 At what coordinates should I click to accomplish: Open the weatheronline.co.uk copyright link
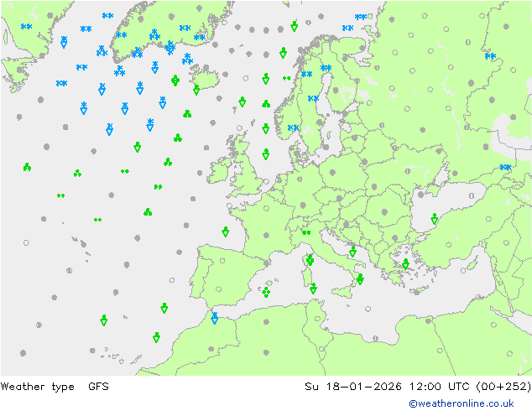pos(461,403)
